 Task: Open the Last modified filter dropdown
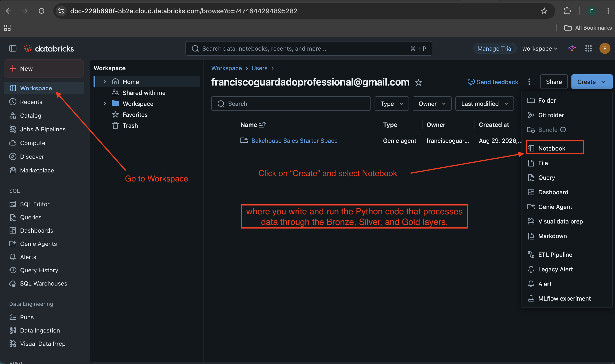pos(485,104)
